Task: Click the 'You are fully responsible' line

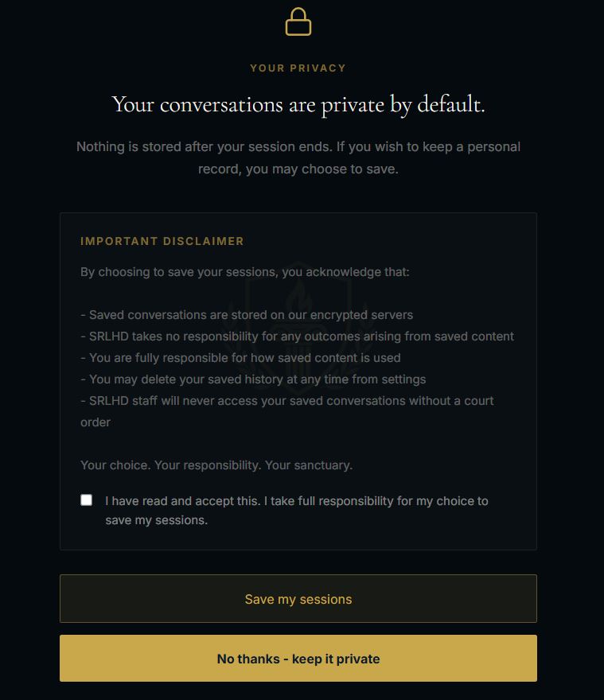Action: [x=240, y=358]
